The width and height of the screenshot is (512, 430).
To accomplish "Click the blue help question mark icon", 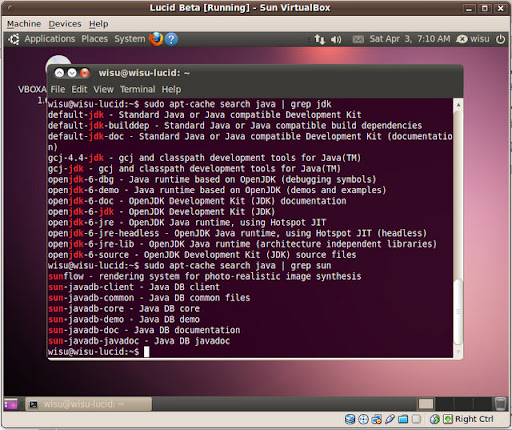I will tap(171, 39).
